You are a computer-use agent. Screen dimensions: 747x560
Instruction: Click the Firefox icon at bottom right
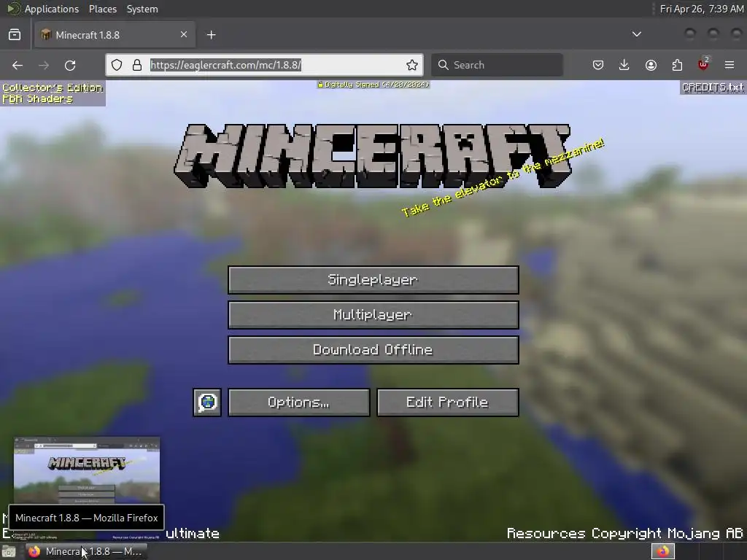pos(663,551)
